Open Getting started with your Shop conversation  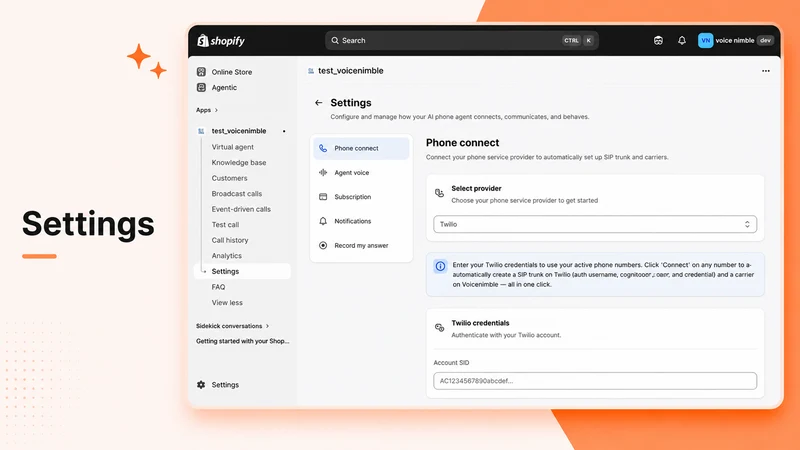coord(242,341)
